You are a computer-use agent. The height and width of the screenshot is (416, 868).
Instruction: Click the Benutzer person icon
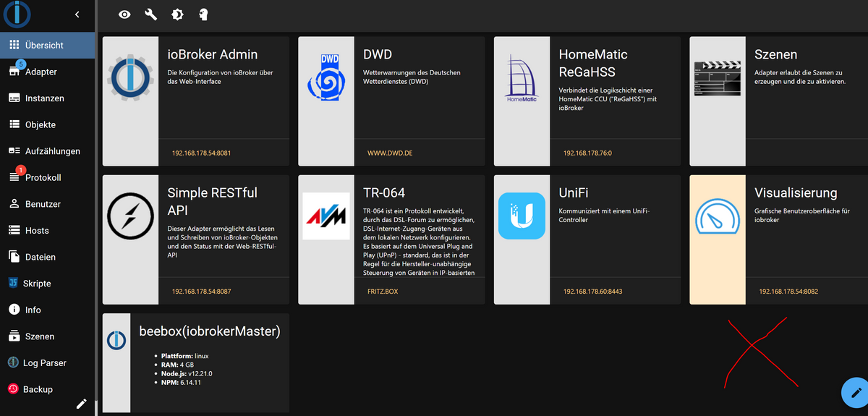tap(14, 204)
